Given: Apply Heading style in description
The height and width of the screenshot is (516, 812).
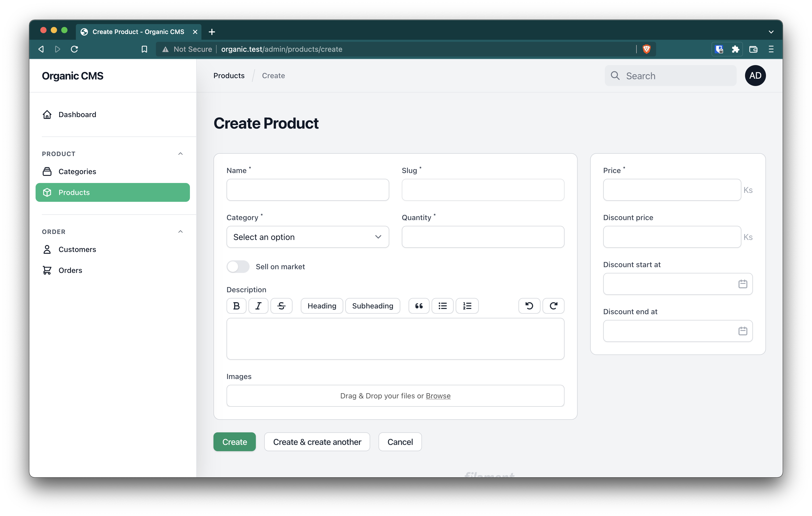Looking at the screenshot, I should coord(322,306).
